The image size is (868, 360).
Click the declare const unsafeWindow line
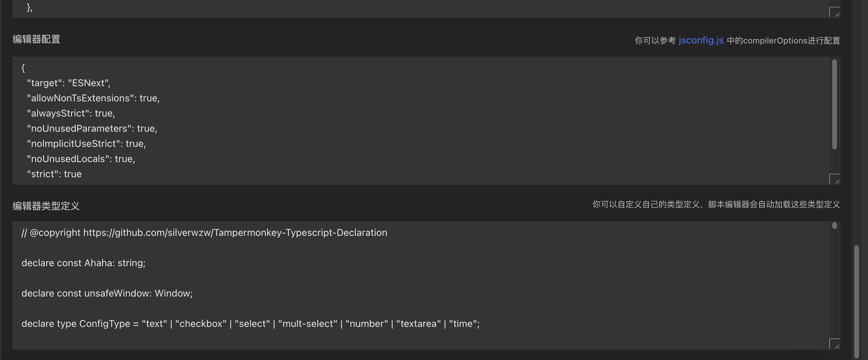pos(107,293)
